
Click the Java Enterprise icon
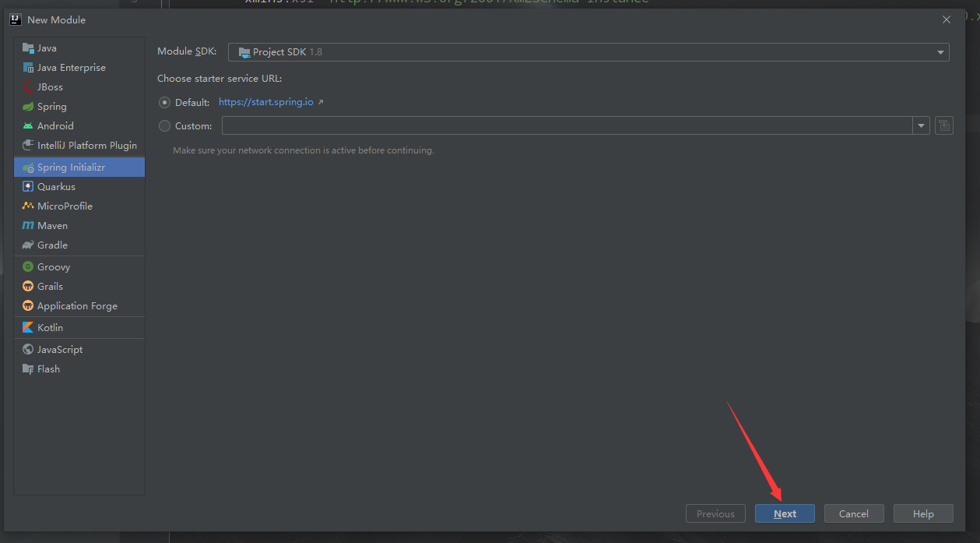[x=28, y=68]
